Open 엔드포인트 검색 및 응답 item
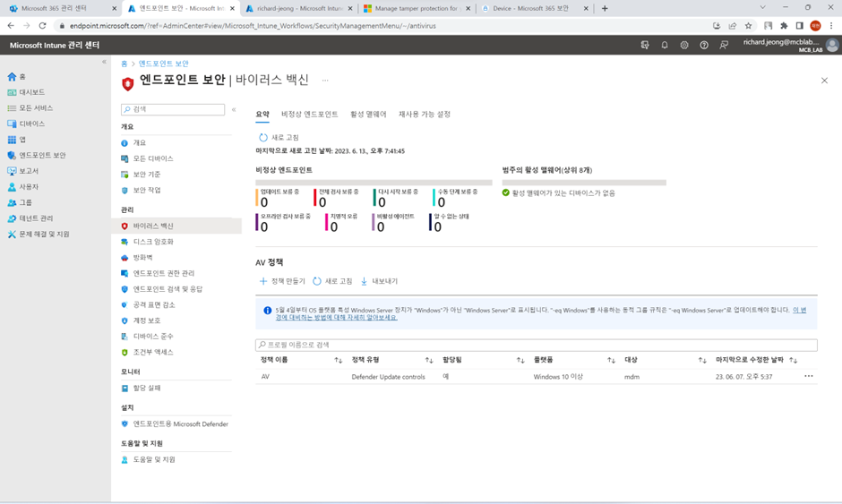The height and width of the screenshot is (504, 842). click(x=161, y=289)
